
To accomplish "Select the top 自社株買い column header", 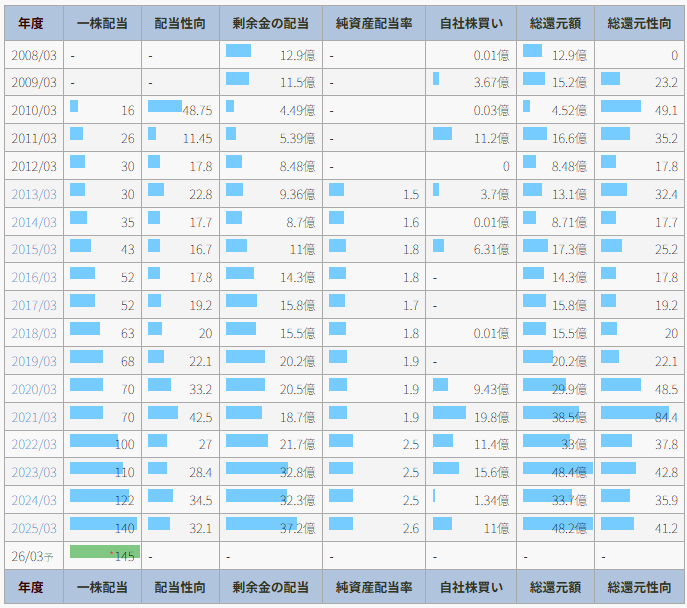I will point(471,24).
